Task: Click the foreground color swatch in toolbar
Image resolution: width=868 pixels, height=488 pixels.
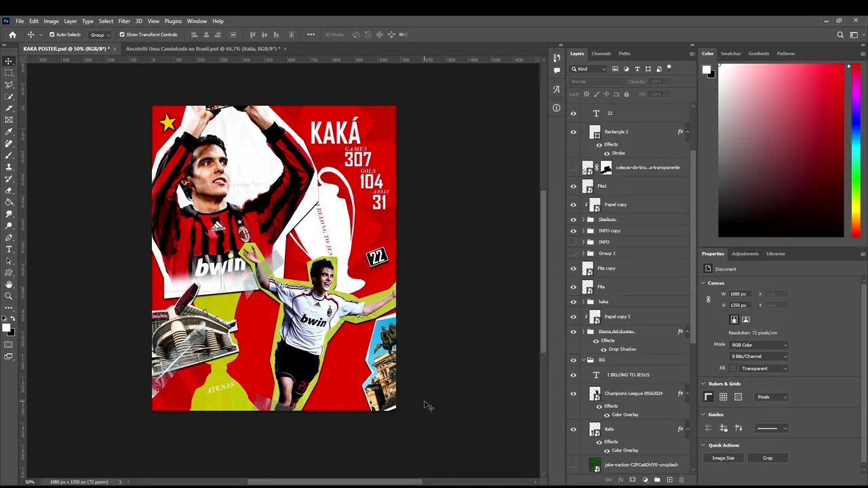Action: coord(6,329)
